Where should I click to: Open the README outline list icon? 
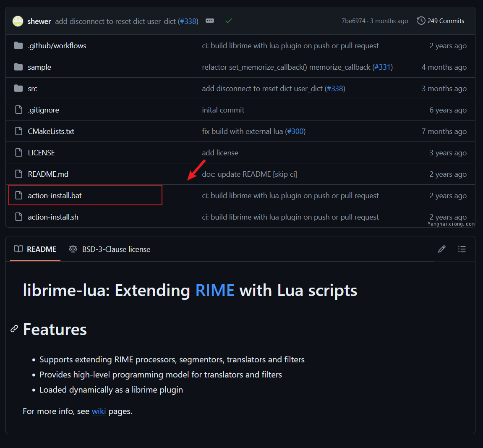462,249
